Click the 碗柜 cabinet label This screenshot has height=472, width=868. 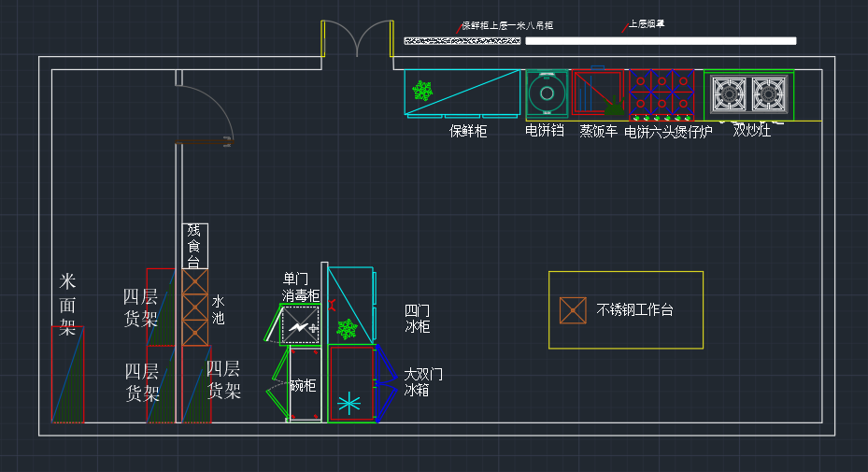303,385
